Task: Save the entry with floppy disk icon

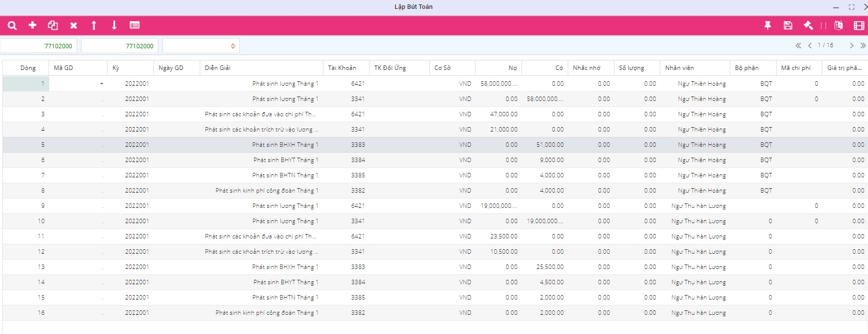Action: tap(788, 26)
